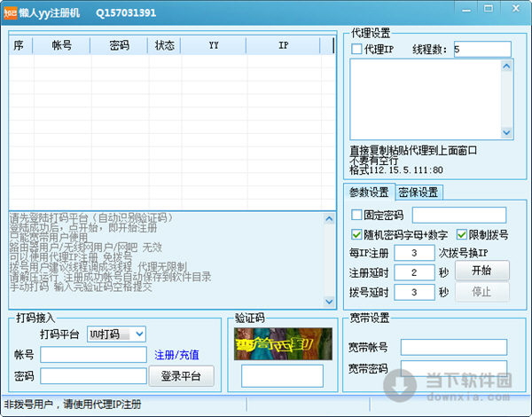Click the 每IP注册 count field
The width and height of the screenshot is (532, 417).
[415, 254]
